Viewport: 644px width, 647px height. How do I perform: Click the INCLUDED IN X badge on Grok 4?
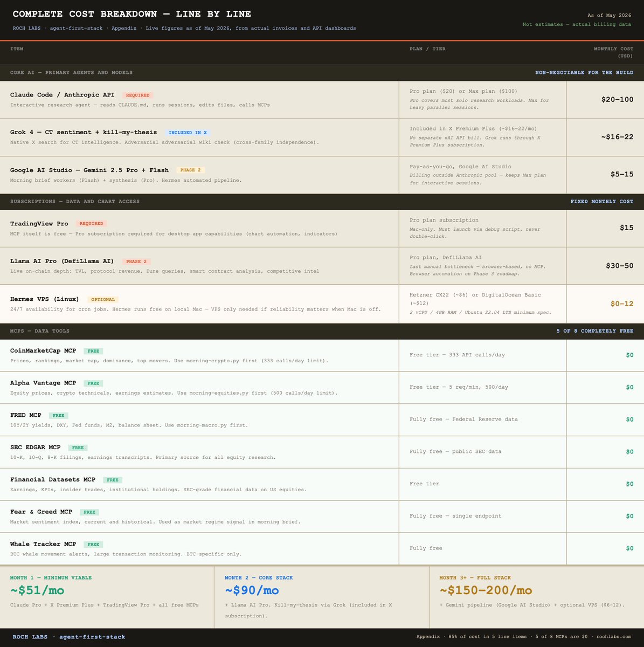coord(188,133)
